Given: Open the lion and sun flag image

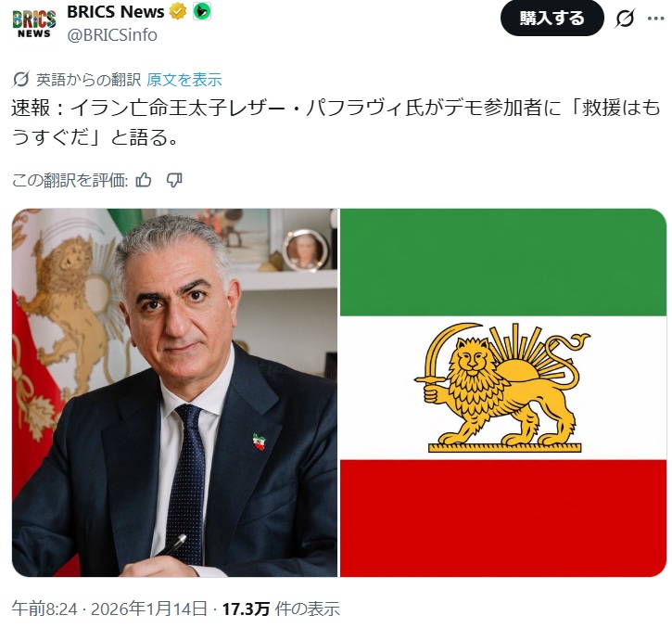Looking at the screenshot, I should point(503,392).
